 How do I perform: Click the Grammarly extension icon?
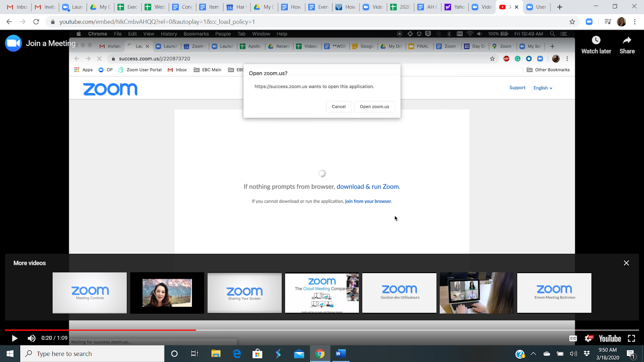tap(518, 59)
